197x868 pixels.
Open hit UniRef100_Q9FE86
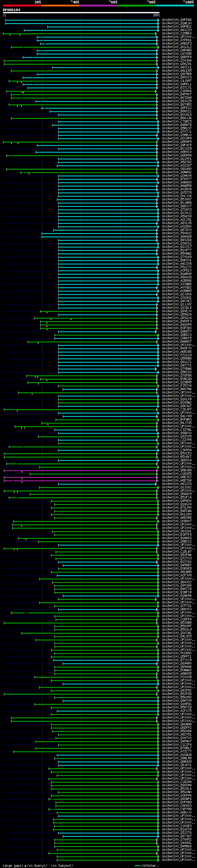177,20
